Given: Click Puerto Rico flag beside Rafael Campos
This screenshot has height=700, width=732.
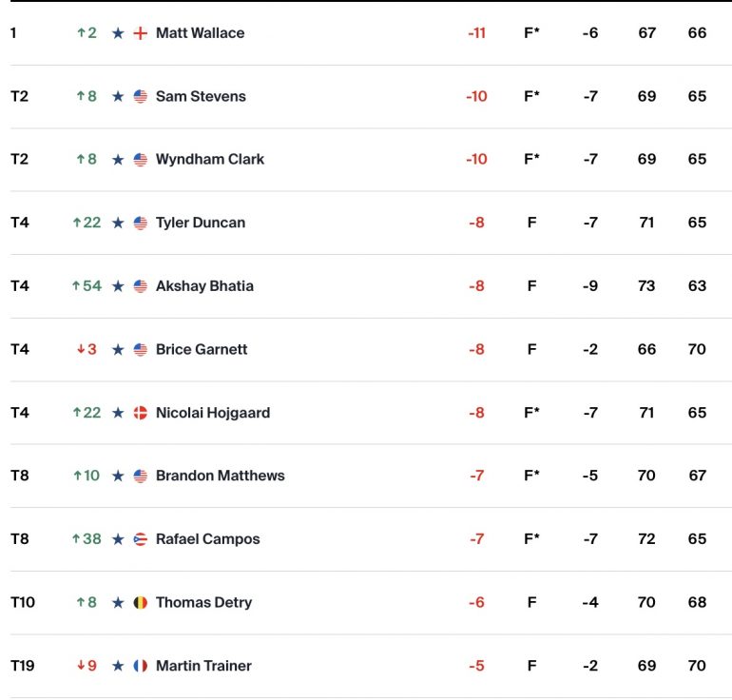Looking at the screenshot, I should (141, 539).
